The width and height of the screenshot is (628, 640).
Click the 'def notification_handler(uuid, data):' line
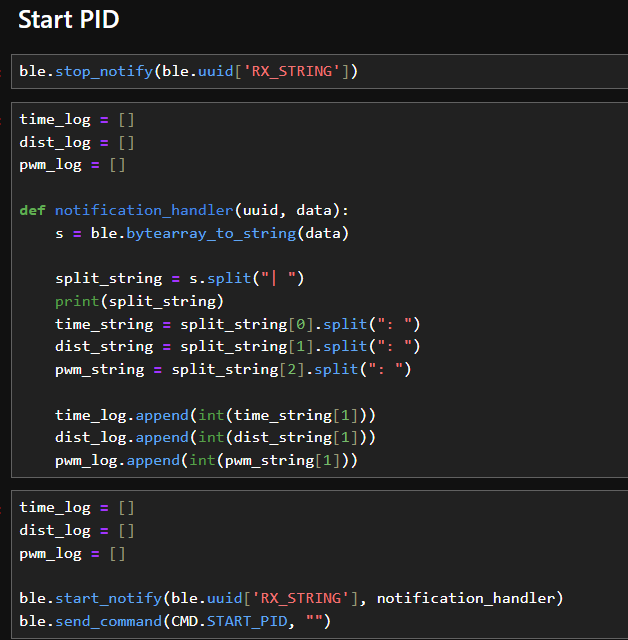click(x=184, y=211)
